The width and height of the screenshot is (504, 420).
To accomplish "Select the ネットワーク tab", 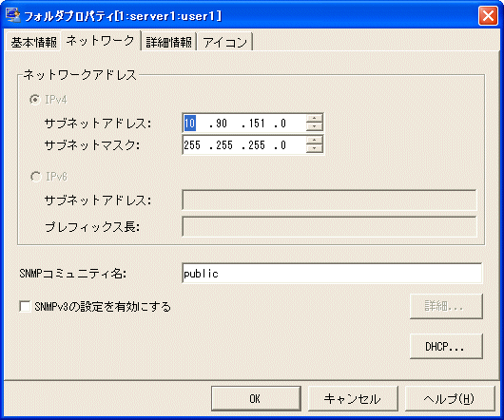I will (100, 41).
